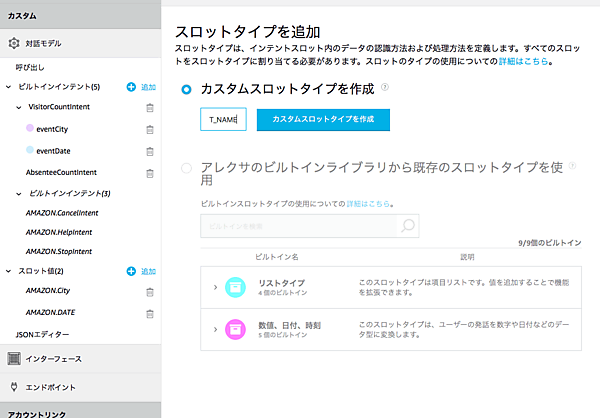The height and width of the screenshot is (418, 600).
Task: Delete the VisitorCountIntent using its trash icon
Action: tap(150, 107)
